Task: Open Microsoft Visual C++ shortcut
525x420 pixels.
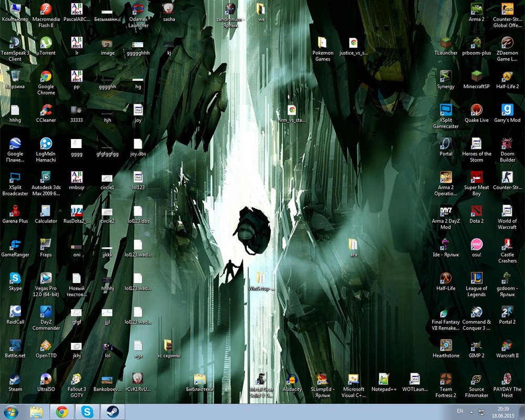Action: click(353, 385)
